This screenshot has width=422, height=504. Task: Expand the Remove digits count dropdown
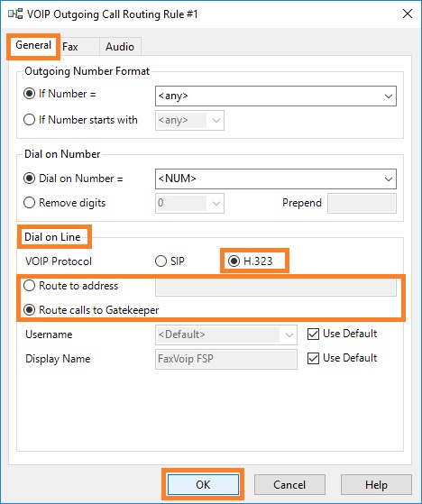(189, 203)
